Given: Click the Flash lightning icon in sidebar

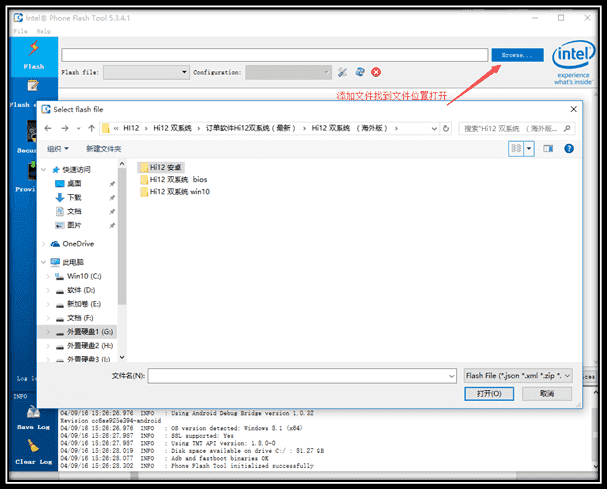Looking at the screenshot, I should pyautogui.click(x=34, y=48).
